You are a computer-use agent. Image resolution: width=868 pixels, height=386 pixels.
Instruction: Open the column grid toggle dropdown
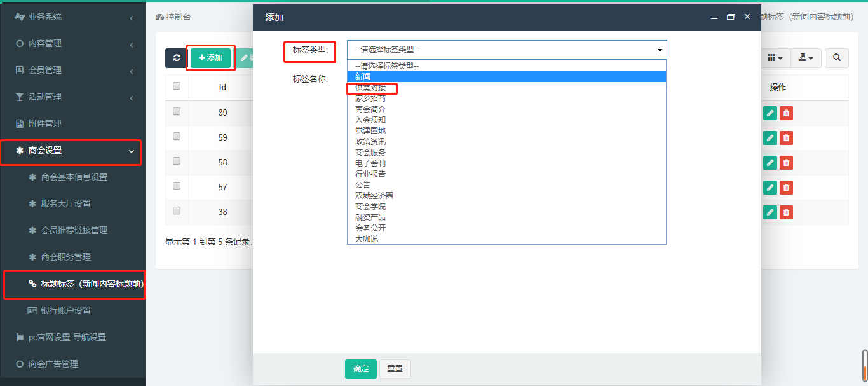(775, 58)
